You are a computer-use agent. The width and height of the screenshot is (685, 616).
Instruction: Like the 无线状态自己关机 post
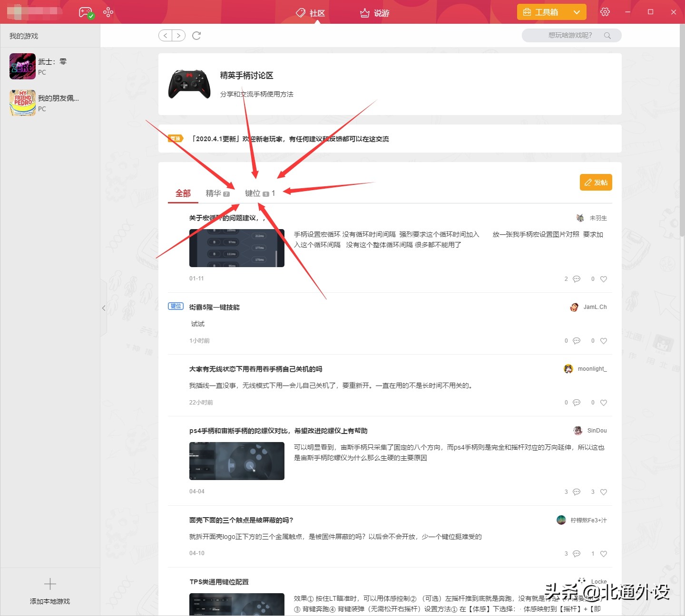tap(604, 403)
